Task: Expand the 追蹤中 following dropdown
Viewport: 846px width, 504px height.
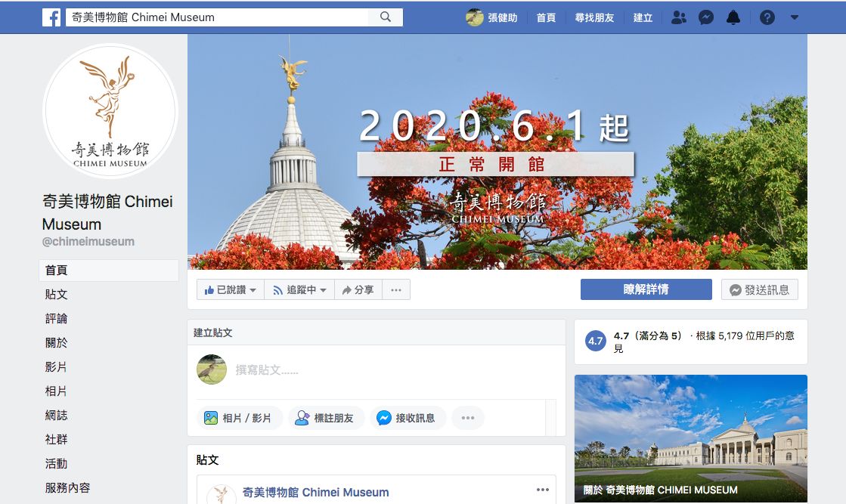Action: pos(299,290)
